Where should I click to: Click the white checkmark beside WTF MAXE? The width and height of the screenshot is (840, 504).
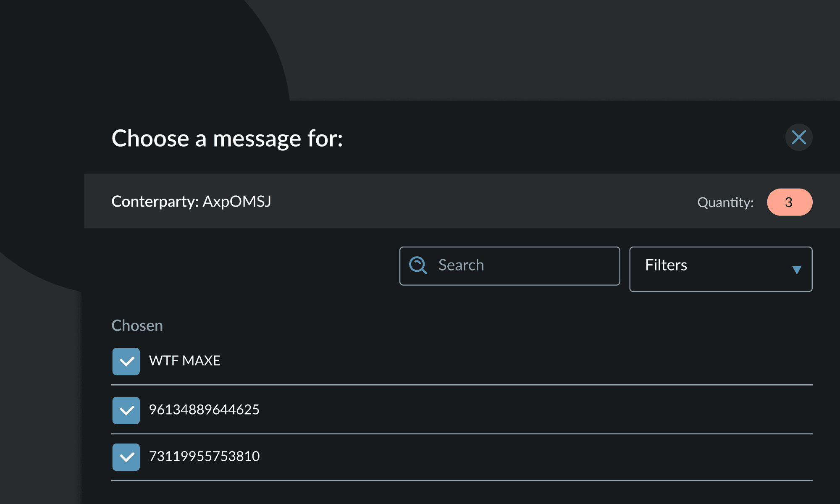tap(127, 361)
